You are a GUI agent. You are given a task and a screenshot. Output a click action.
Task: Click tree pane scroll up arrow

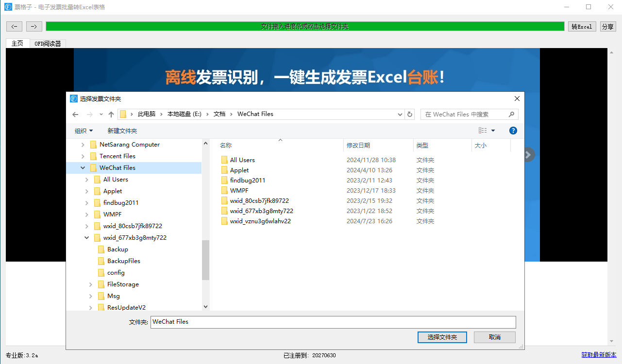coord(205,144)
